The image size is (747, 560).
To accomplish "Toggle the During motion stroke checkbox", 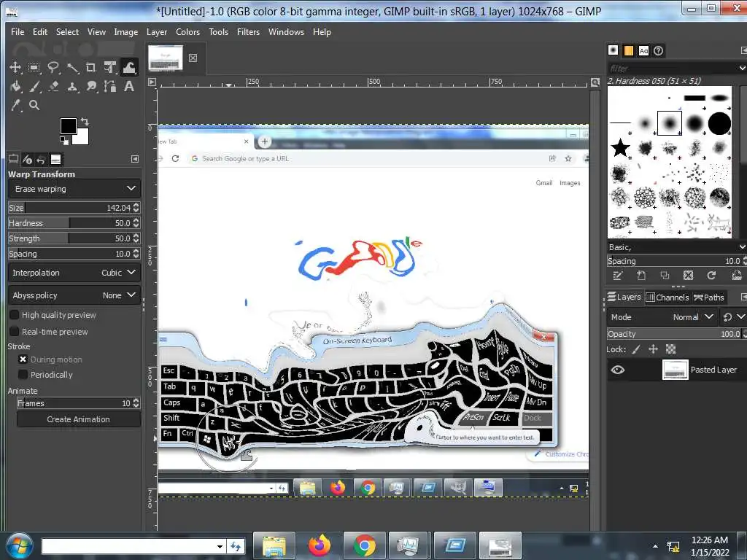I will (x=23, y=359).
